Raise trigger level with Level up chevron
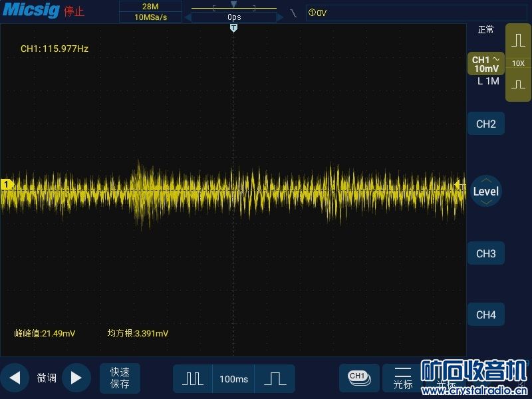Image resolution: width=532 pixels, height=399 pixels. point(486,180)
